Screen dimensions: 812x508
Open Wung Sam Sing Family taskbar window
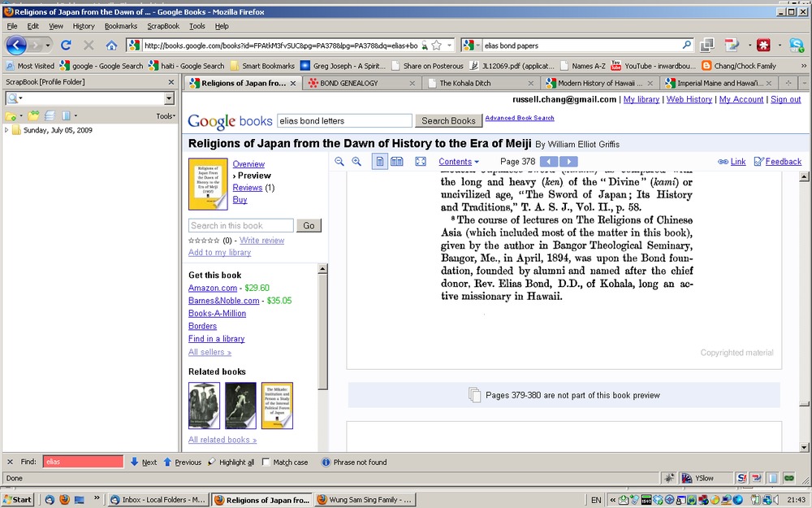click(x=365, y=500)
